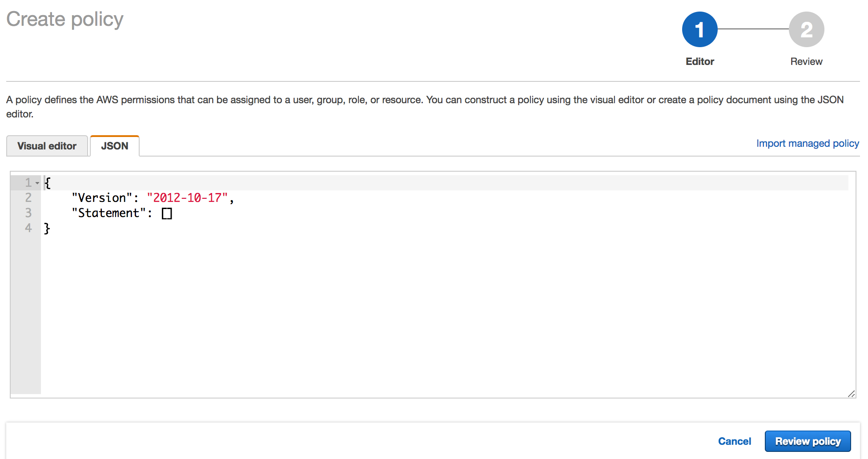Collapse the code fold arrow on line 1
This screenshot has height=459, width=868.
point(37,183)
